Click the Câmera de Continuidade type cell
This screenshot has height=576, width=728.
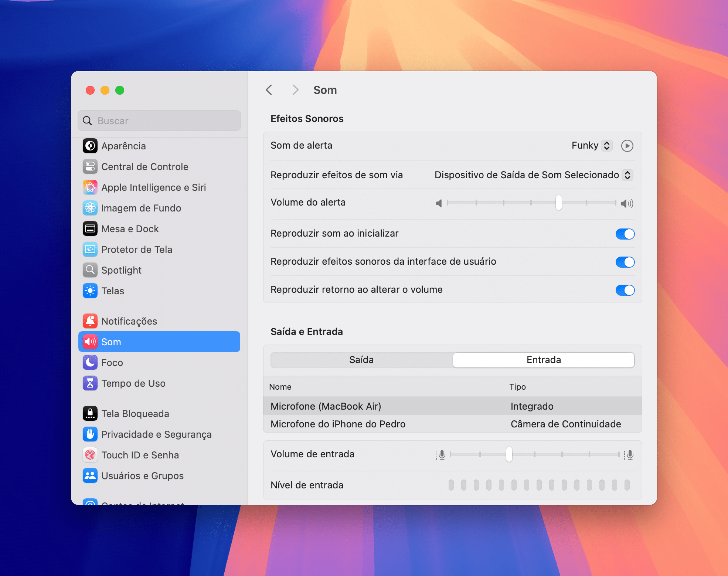565,424
